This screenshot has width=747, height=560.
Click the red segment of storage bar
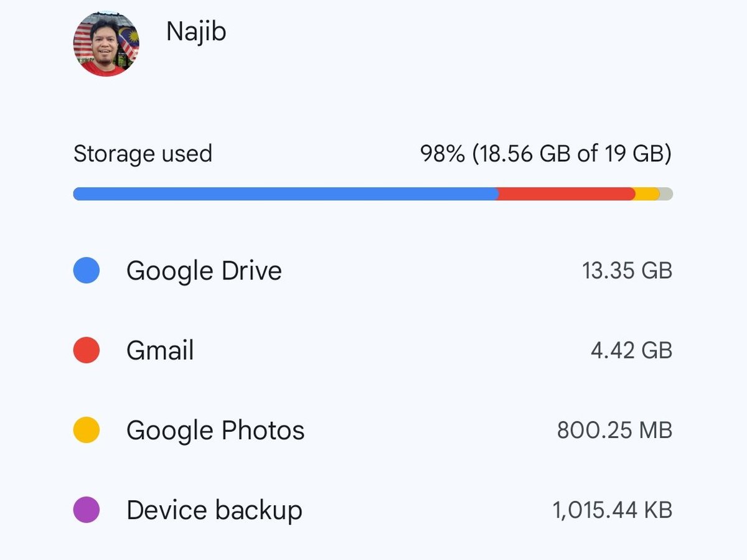[566, 194]
